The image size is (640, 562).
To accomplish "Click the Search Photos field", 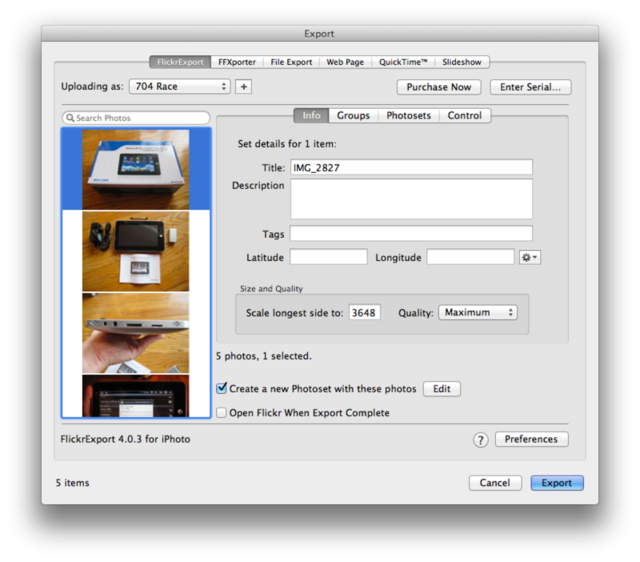I will point(136,118).
